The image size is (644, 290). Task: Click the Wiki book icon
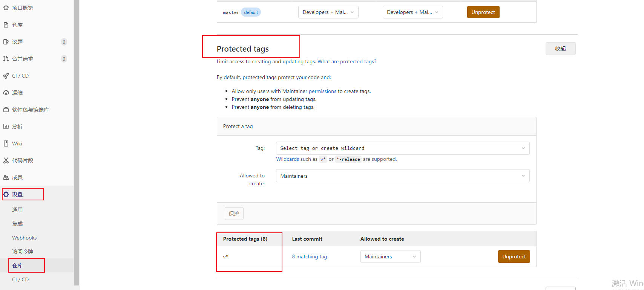6,143
